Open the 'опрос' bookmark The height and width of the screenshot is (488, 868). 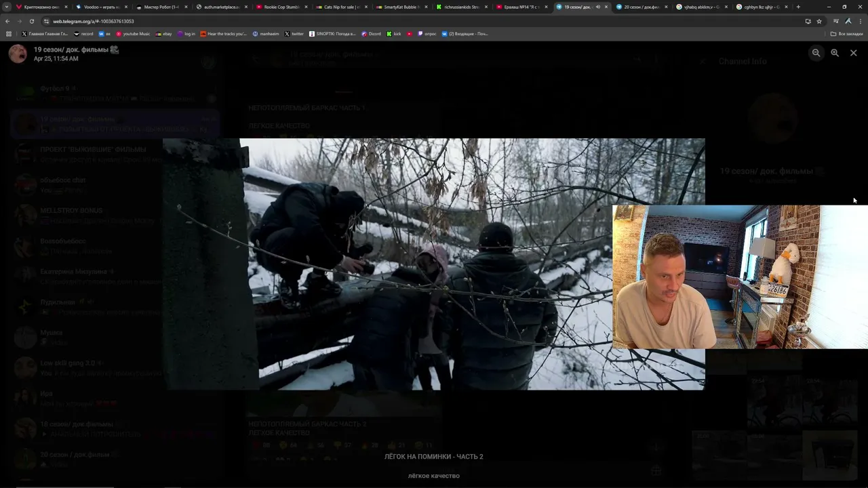click(x=427, y=33)
